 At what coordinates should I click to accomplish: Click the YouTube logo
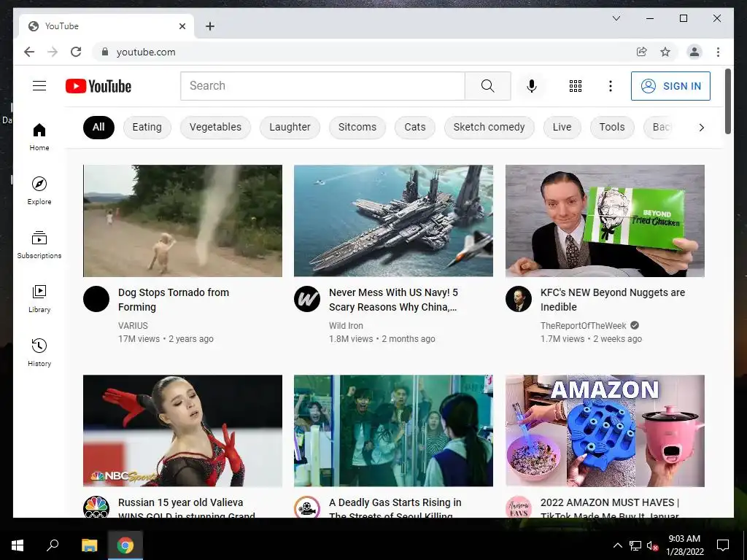98,86
